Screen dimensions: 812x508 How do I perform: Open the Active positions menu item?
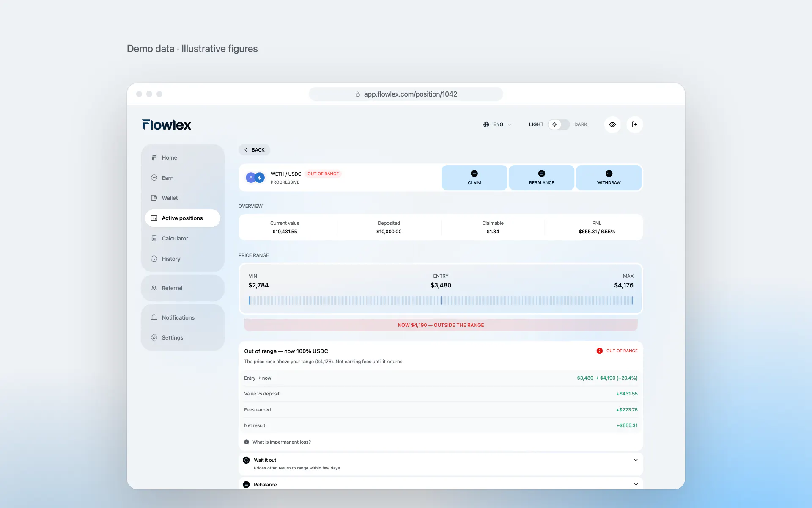tap(183, 218)
